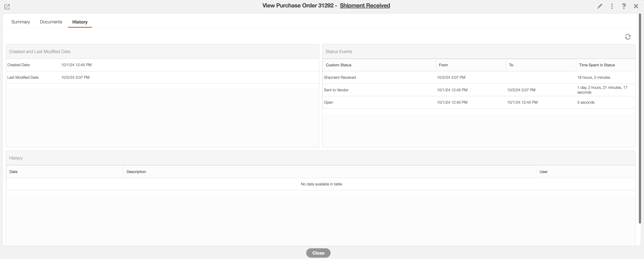Click the question mark help icon

tap(624, 6)
